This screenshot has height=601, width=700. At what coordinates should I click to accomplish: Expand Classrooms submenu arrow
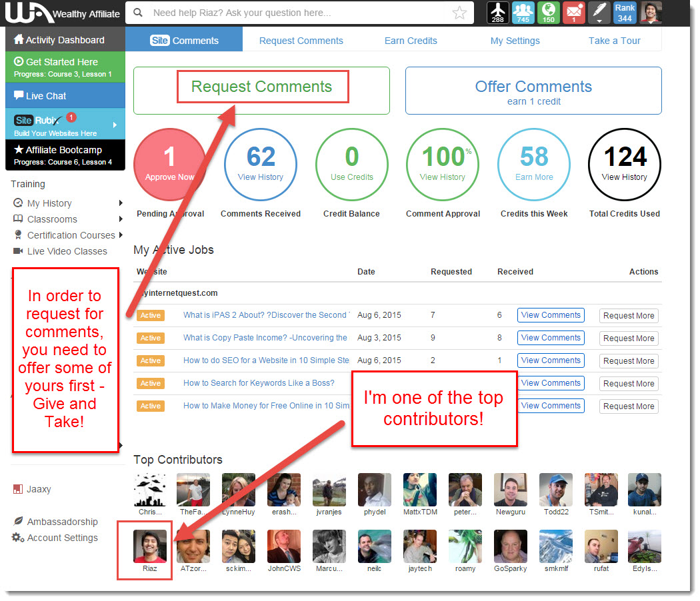point(121,219)
